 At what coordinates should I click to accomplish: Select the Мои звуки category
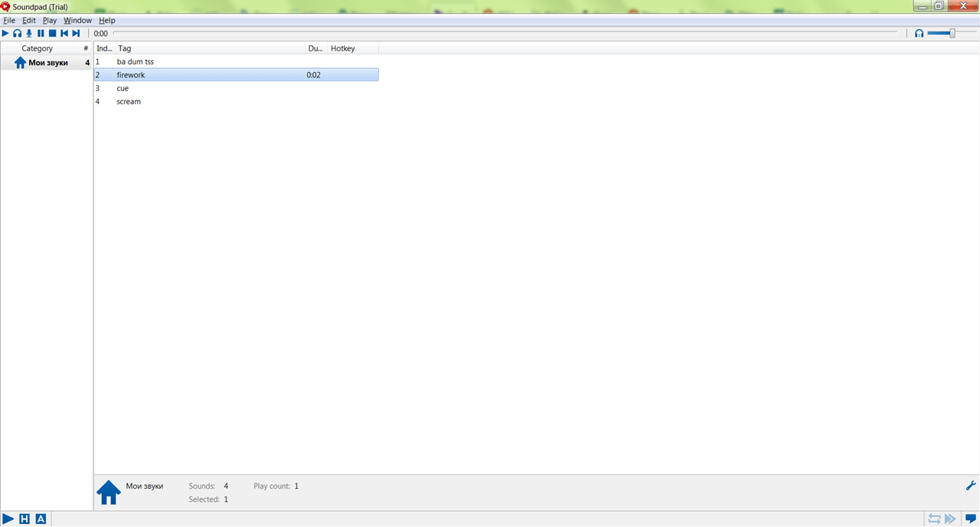46,63
